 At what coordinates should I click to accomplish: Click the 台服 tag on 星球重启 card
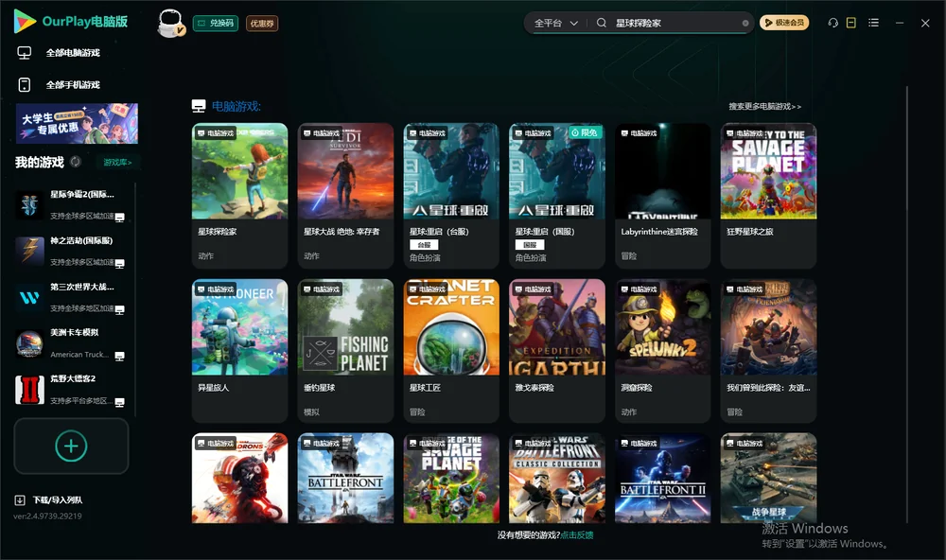coord(424,244)
